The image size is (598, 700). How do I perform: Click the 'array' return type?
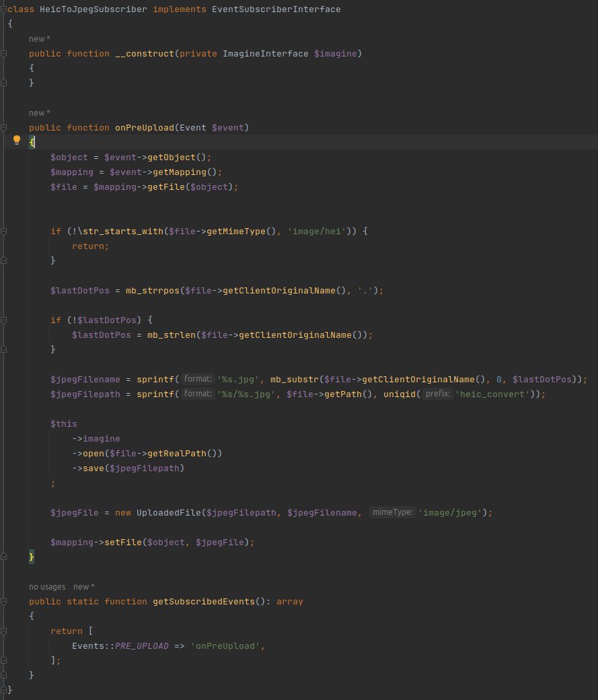click(x=290, y=601)
